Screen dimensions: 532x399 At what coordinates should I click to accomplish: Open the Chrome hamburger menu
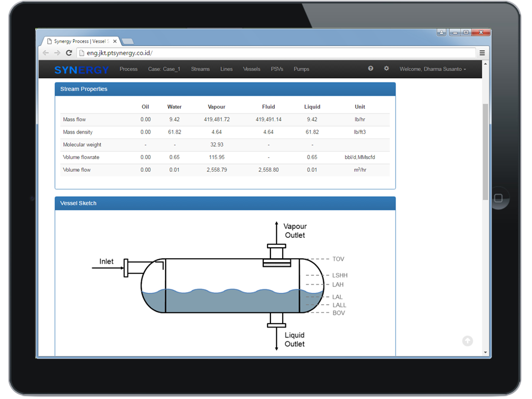pos(482,53)
